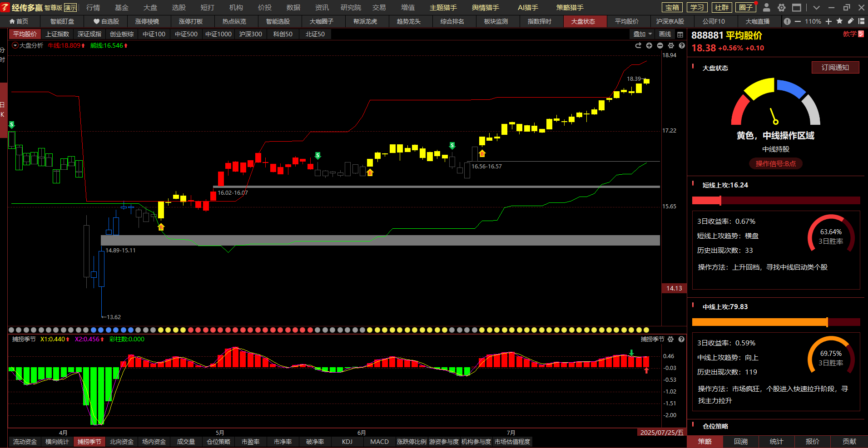Image resolution: width=868 pixels, height=448 pixels.
Task: Click the pencil edit icon in toolbar
Action: pyautogui.click(x=850, y=21)
